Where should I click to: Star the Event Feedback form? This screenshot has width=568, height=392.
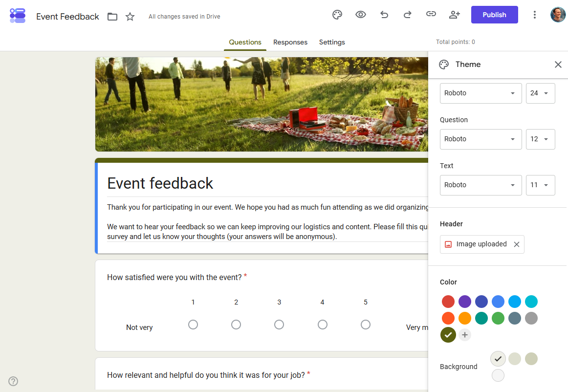tap(130, 17)
